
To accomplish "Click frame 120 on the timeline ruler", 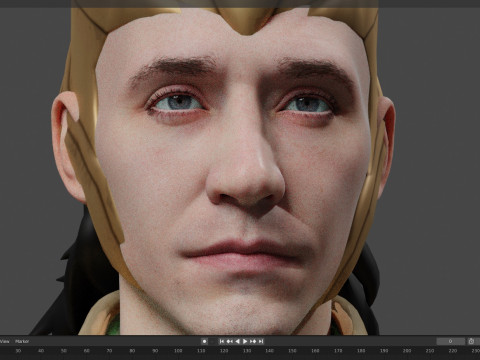I will tap(224, 351).
